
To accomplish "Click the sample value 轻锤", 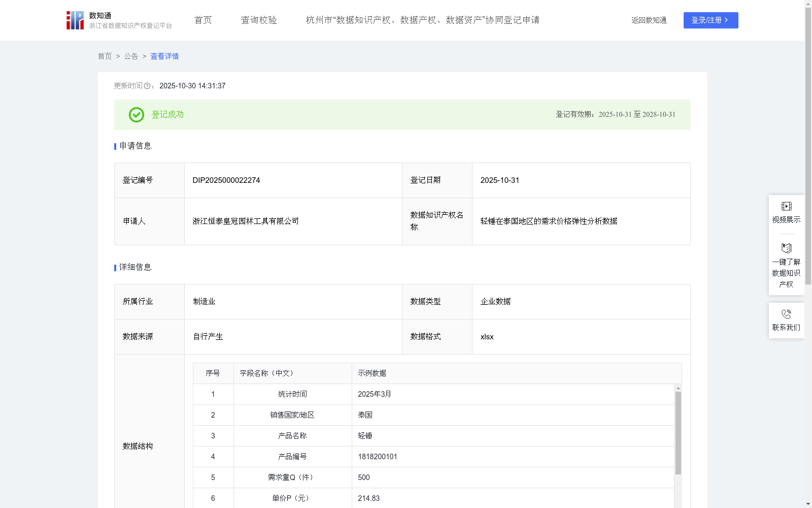I will click(365, 436).
